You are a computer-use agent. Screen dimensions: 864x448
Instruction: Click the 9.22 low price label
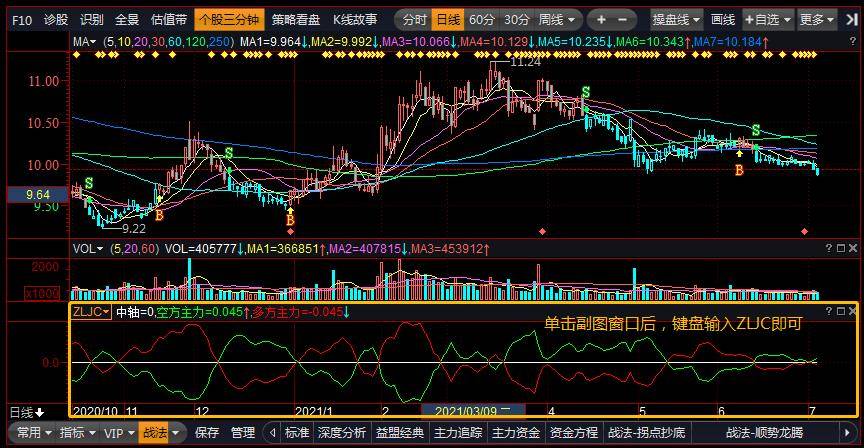pyautogui.click(x=134, y=228)
